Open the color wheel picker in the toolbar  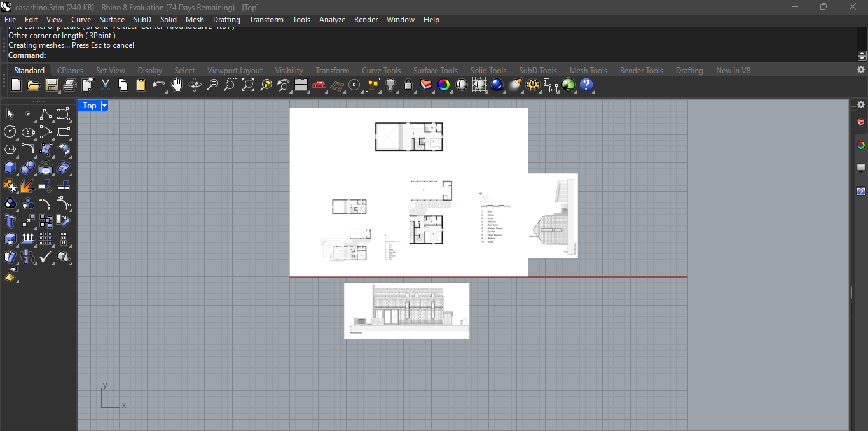click(444, 85)
